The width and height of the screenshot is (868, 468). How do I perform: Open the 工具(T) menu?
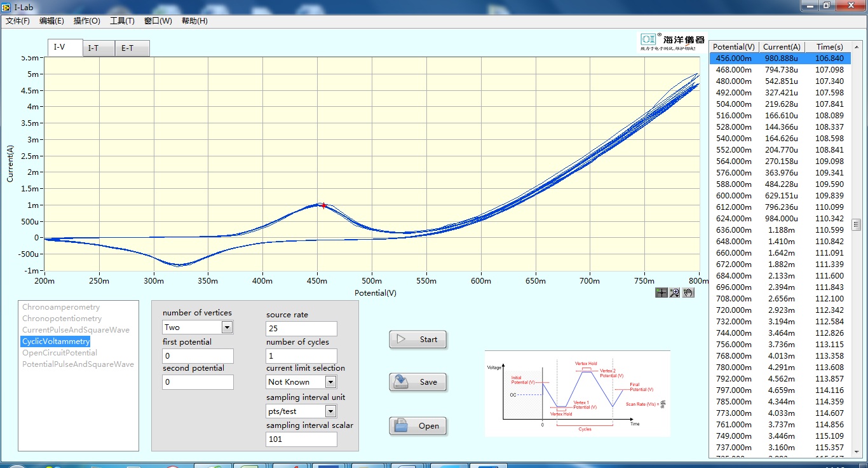pos(122,21)
